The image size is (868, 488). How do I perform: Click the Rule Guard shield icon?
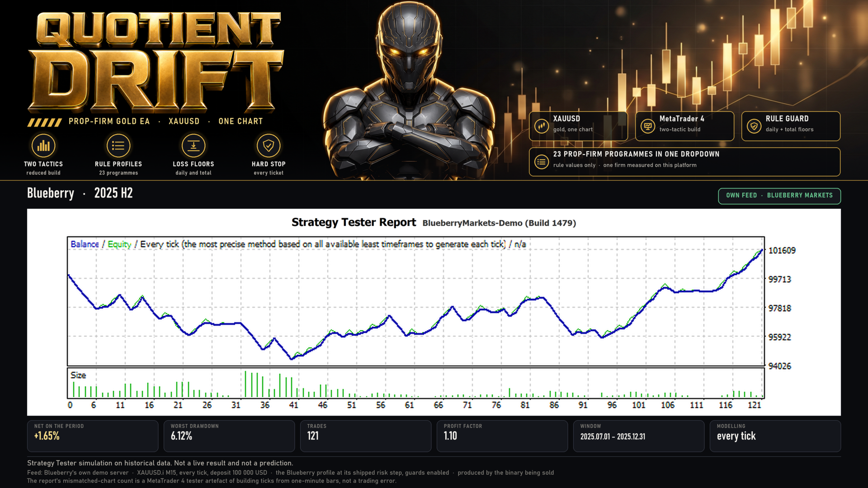(754, 126)
